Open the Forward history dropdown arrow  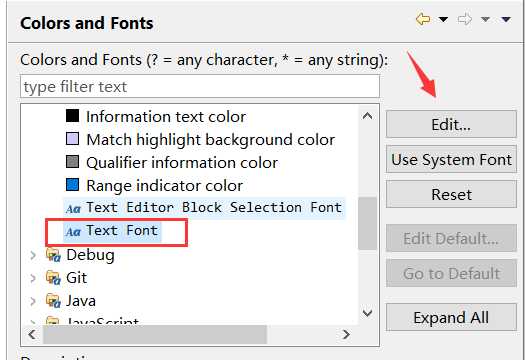tap(485, 19)
